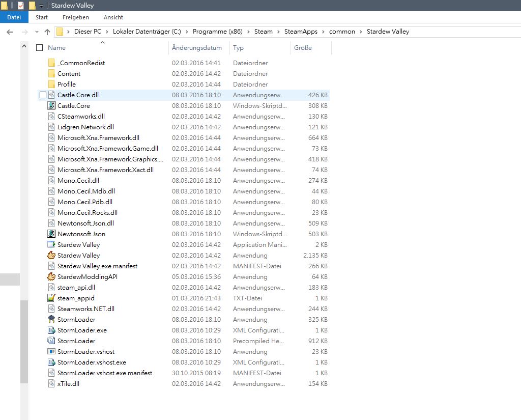This screenshot has height=420, width=521.
Task: Uncheck the highlighted Castle.Core.dll item box
Action: click(43, 95)
